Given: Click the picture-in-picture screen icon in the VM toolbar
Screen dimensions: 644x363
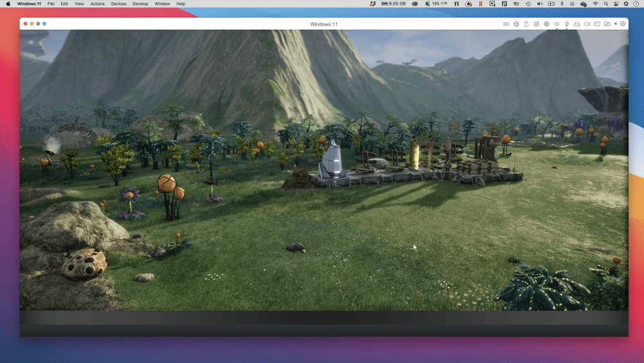Looking at the screenshot, I should coord(607,24).
